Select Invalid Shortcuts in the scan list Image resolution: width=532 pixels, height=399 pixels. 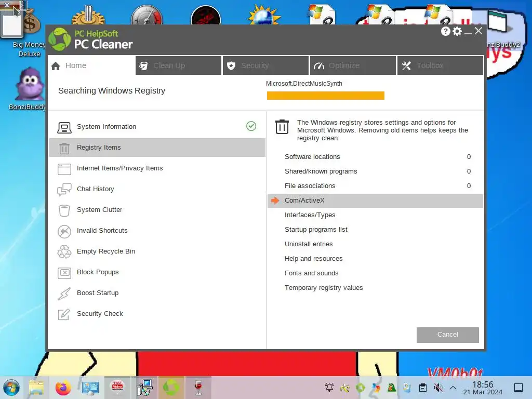[157, 230]
